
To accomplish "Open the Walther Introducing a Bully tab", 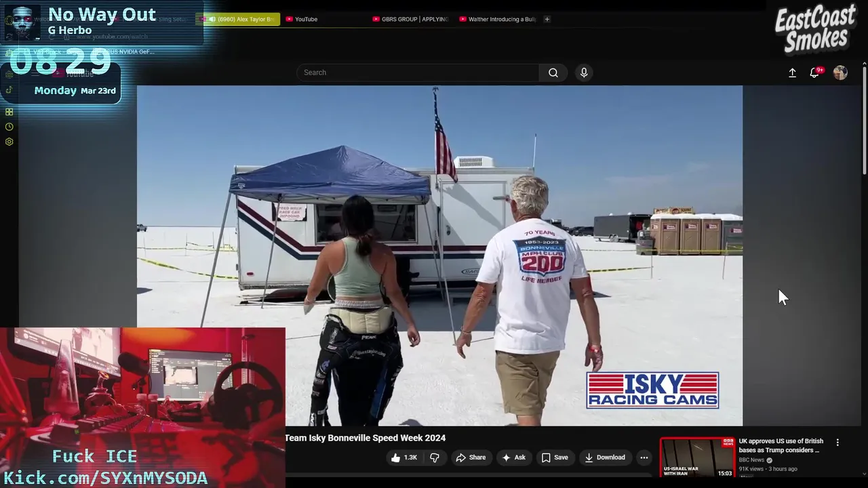I will coord(498,19).
